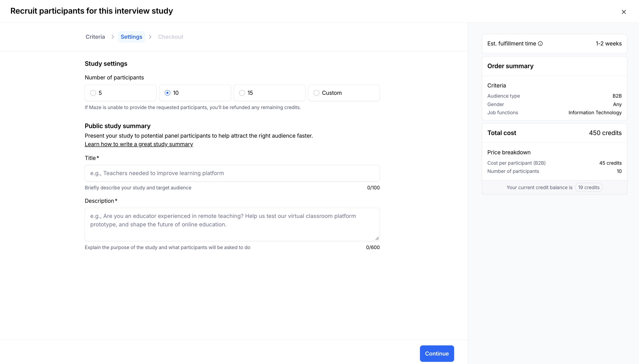Click chevron between Settings and Checkout
The image size is (639, 364).
coord(150,37)
